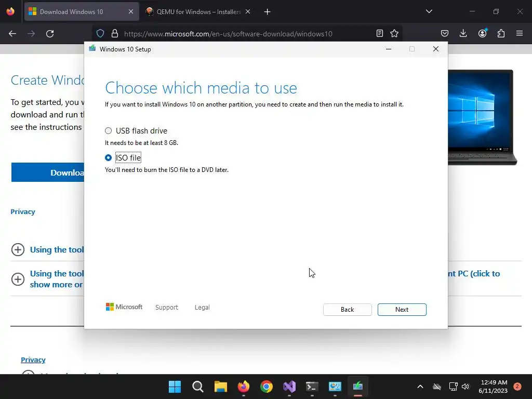Viewport: 532px width, 399px height.
Task: Open the Windows Start menu
Action: click(175, 387)
